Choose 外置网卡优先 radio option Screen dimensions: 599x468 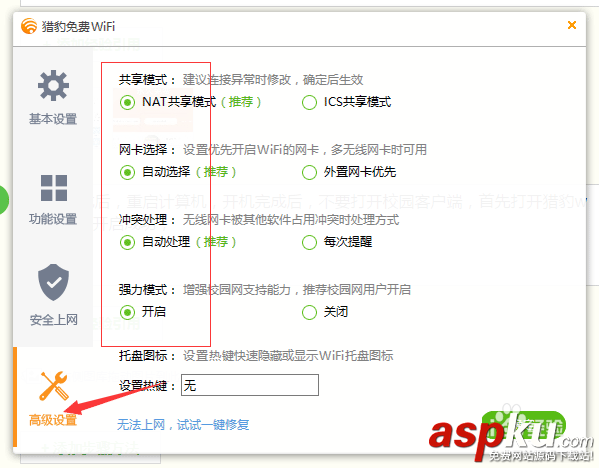pos(309,172)
